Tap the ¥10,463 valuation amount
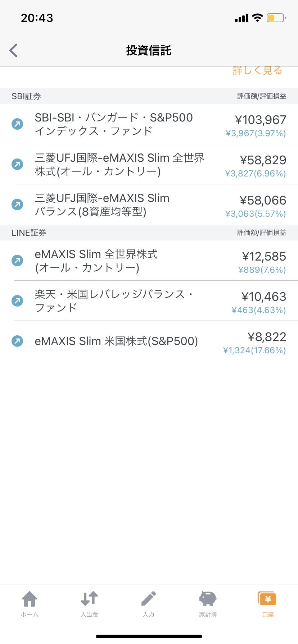 tap(264, 296)
